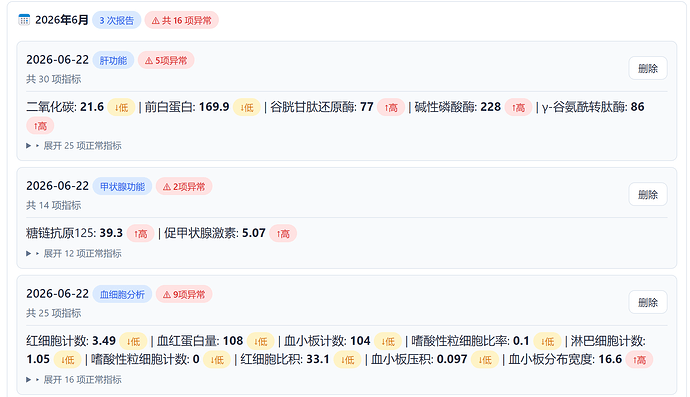Viewport: 690px width, 397px height.
Task: Click the 低 badge next to 血小板计数
Action: (388, 342)
